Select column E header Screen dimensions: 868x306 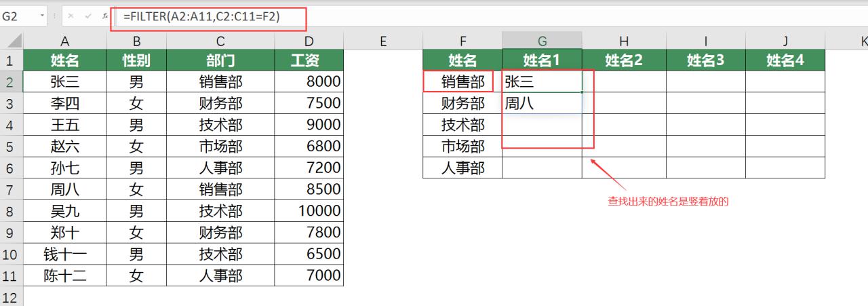383,41
